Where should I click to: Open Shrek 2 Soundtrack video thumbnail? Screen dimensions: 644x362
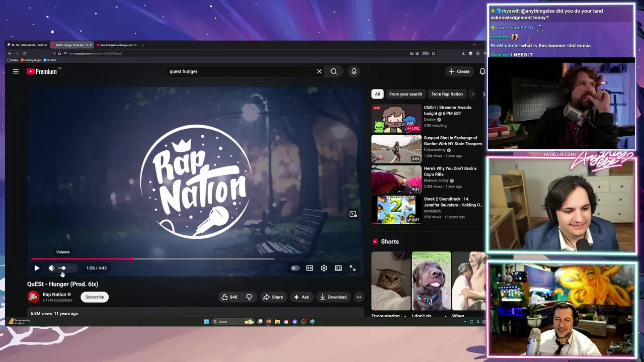(x=396, y=210)
